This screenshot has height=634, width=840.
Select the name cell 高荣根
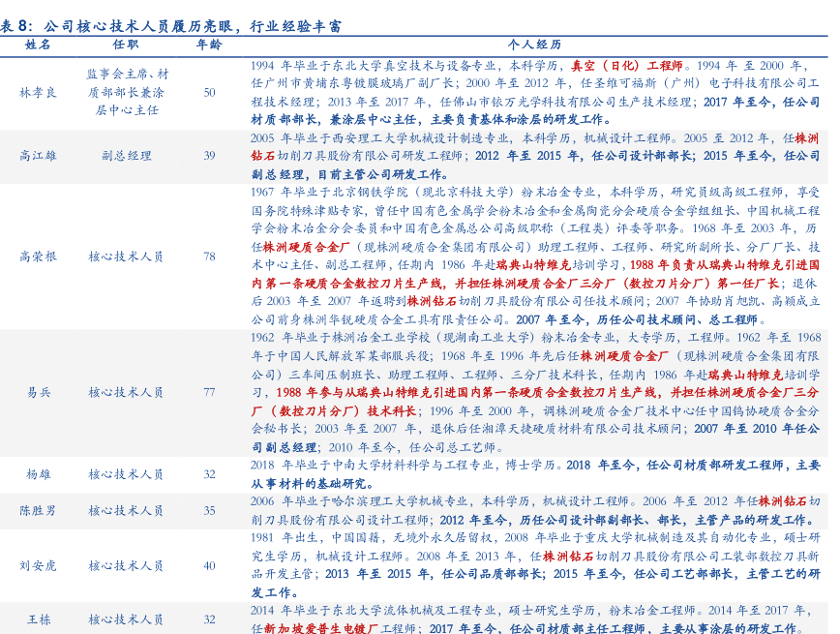39,257
